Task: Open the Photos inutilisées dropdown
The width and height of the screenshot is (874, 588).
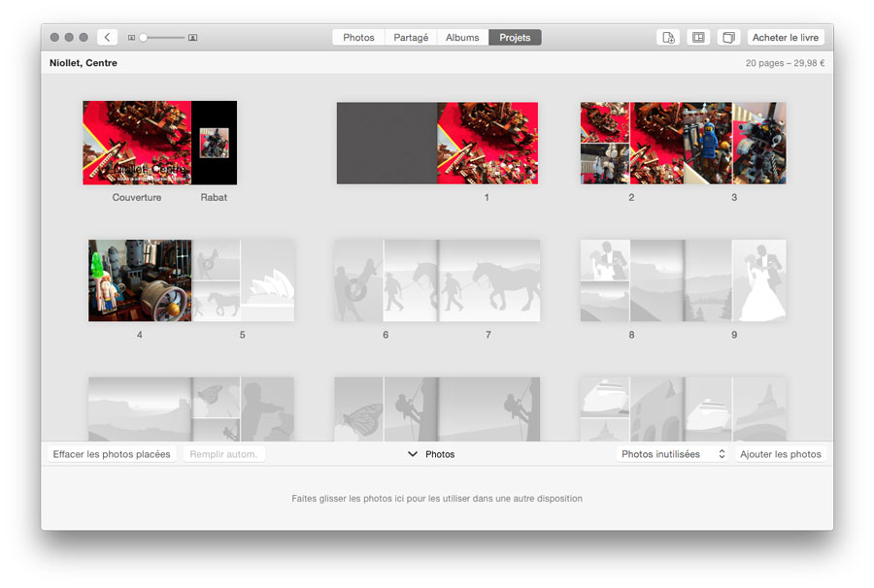Action: (x=673, y=454)
